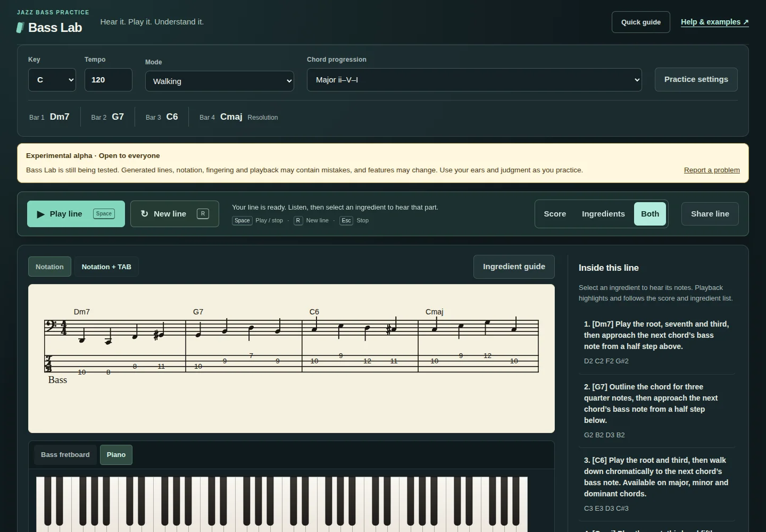This screenshot has height=532, width=766.
Task: Open the Chord progression dropdown Major ii–V–I
Action: click(474, 80)
